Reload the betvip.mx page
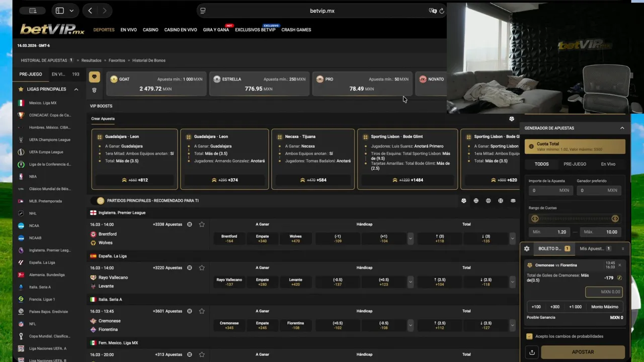The width and height of the screenshot is (644, 362). pos(442,11)
